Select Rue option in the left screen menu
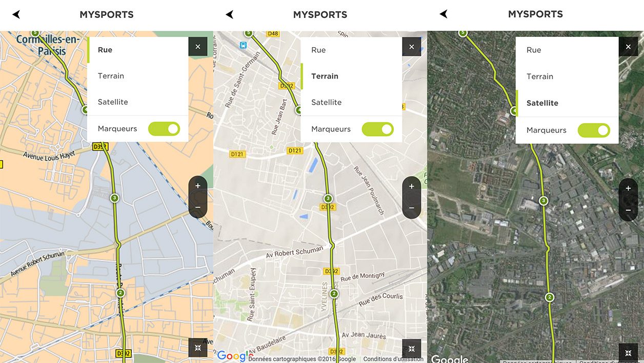 tap(137, 50)
